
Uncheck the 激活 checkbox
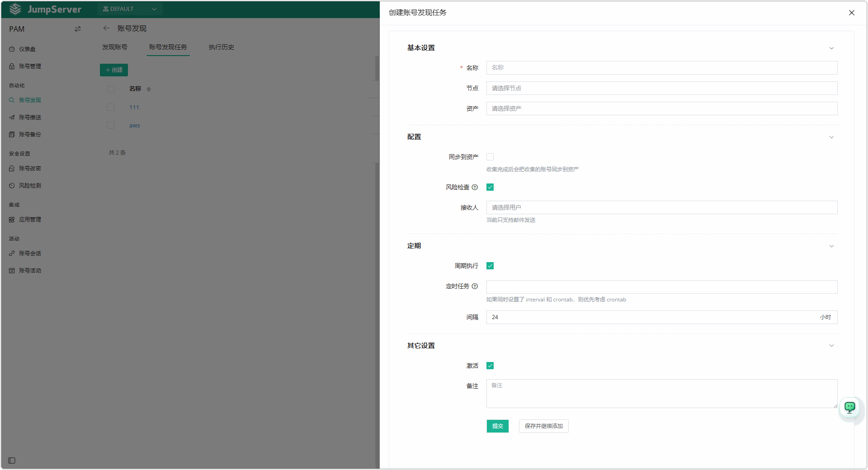click(490, 366)
